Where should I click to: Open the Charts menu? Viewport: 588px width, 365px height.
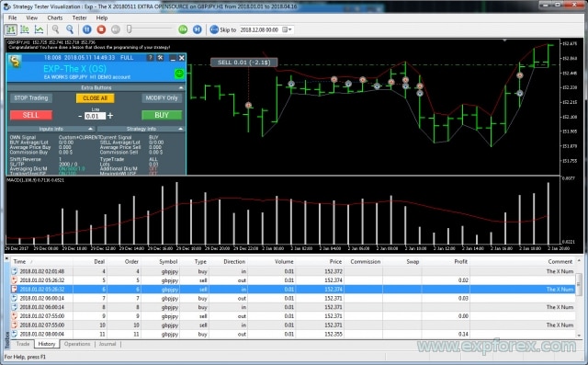pyautogui.click(x=55, y=17)
